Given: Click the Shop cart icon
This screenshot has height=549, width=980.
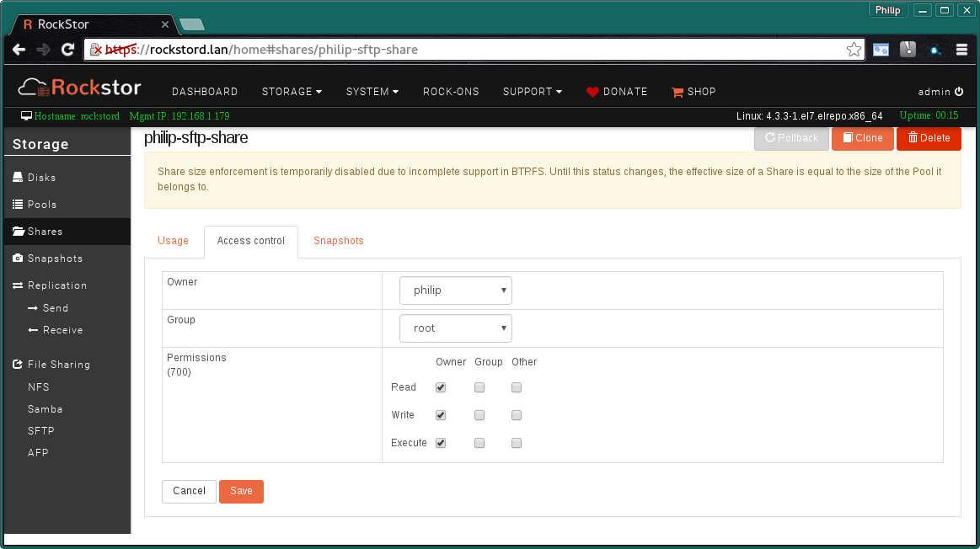Looking at the screenshot, I should click(x=677, y=92).
